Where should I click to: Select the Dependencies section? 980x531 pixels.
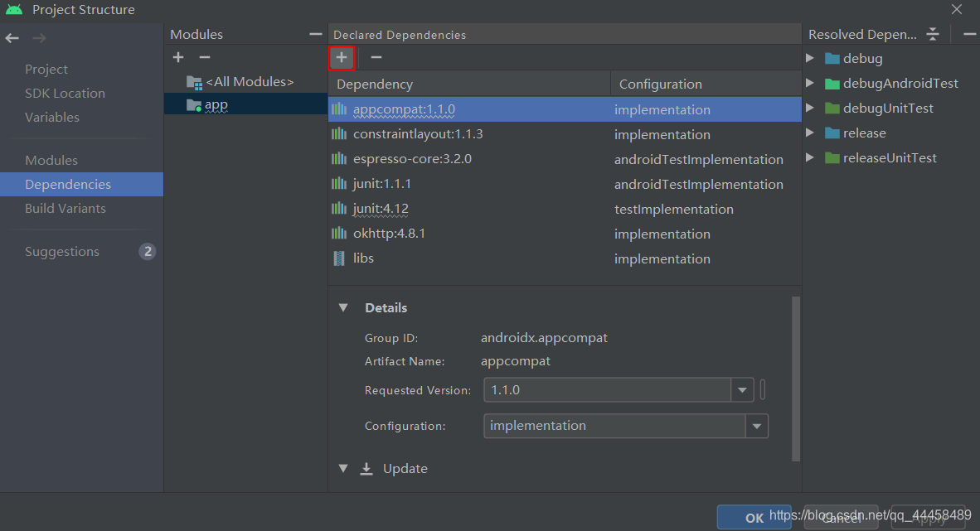pyautogui.click(x=81, y=184)
